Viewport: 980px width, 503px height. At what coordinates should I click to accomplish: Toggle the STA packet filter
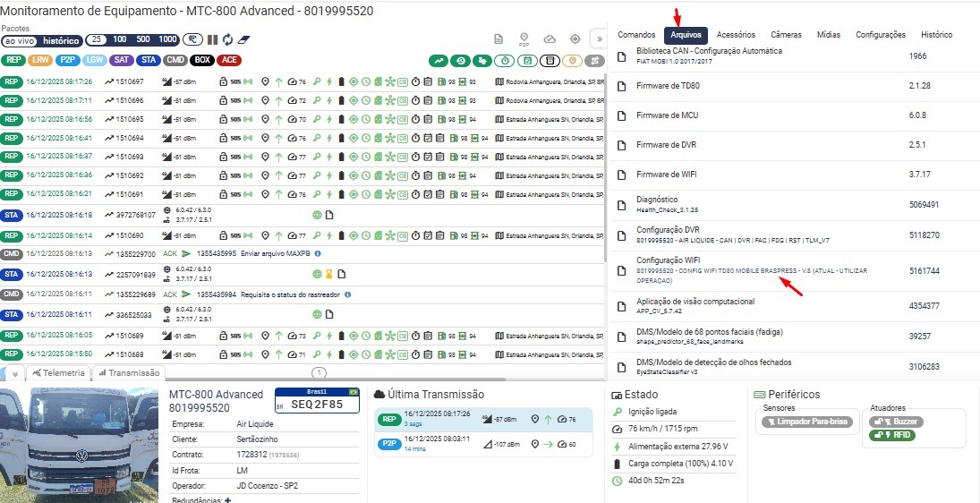click(149, 61)
